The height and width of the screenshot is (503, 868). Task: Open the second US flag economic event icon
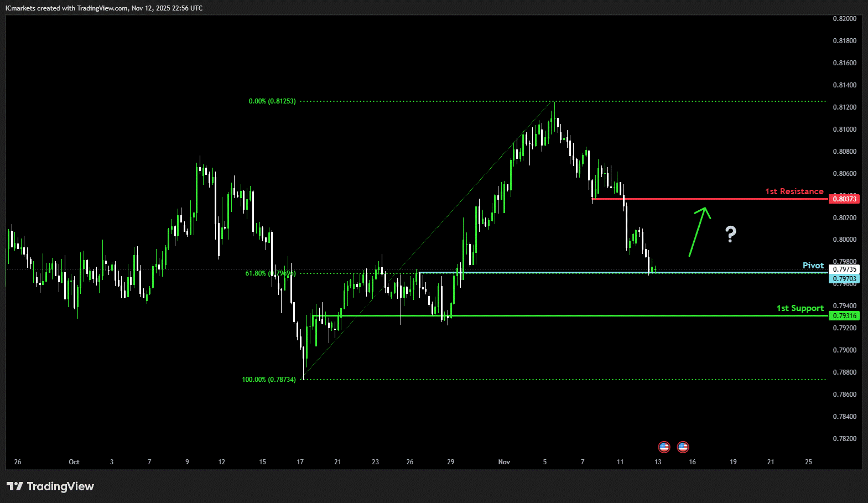click(x=683, y=447)
